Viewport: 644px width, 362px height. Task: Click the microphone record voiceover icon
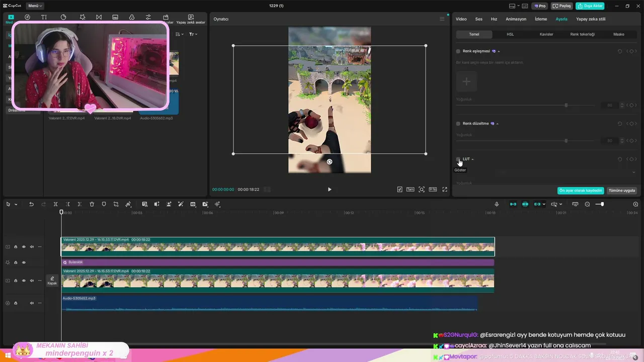click(x=497, y=204)
